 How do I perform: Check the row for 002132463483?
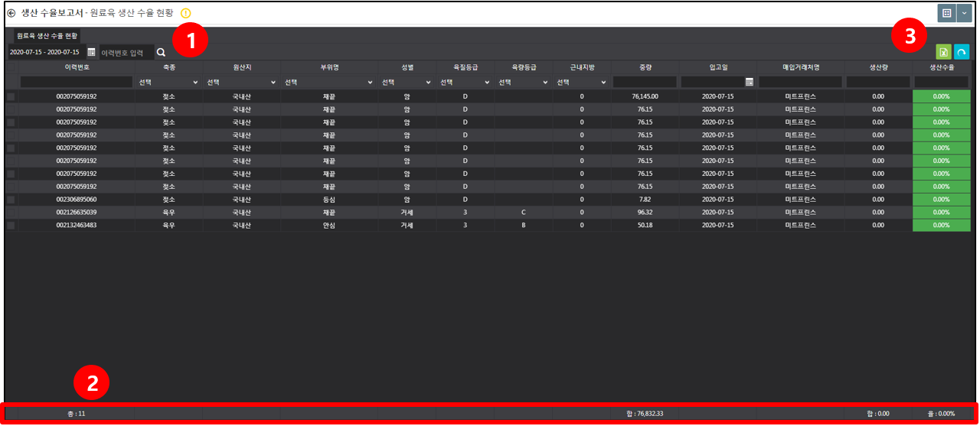pos(11,225)
